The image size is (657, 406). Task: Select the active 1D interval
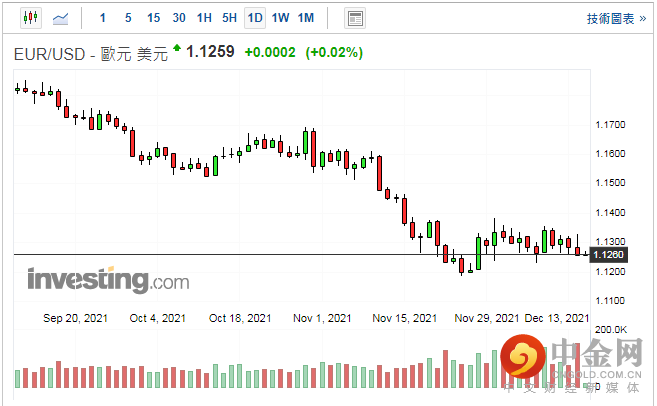(255, 18)
